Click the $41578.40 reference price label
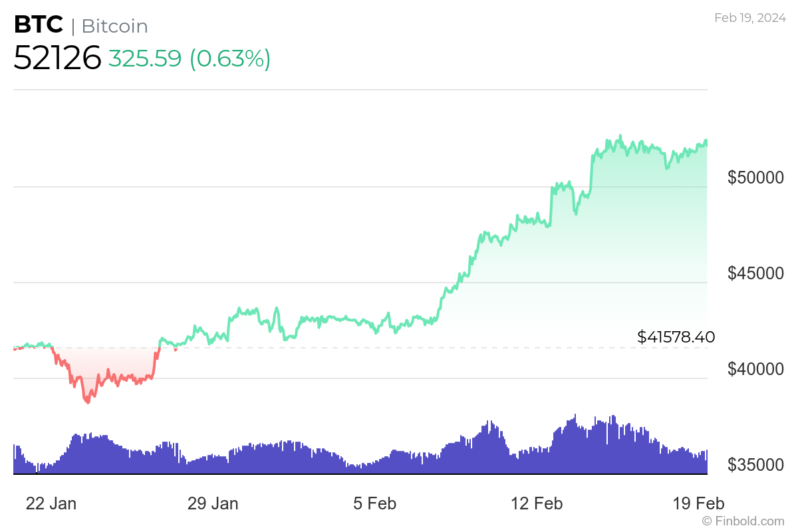 [676, 337]
